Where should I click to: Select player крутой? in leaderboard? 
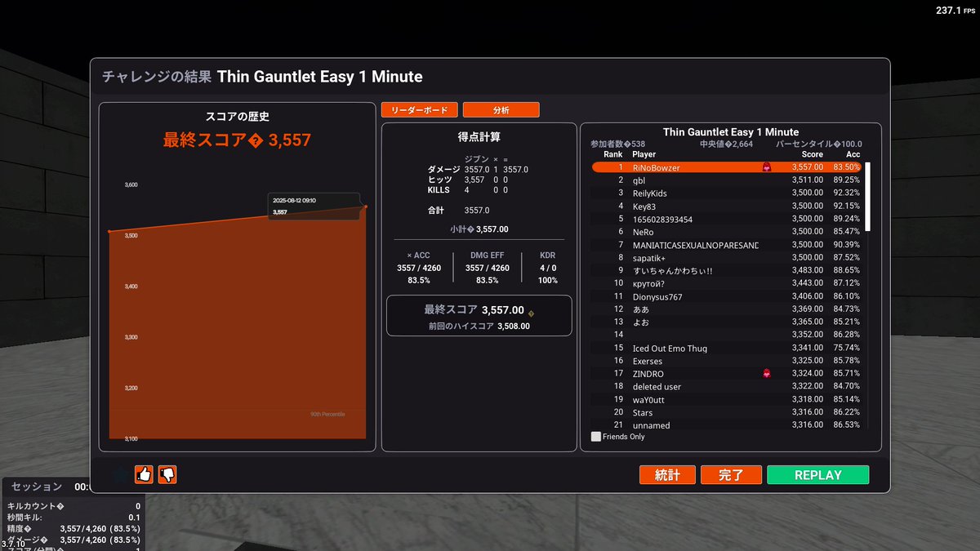coord(727,283)
